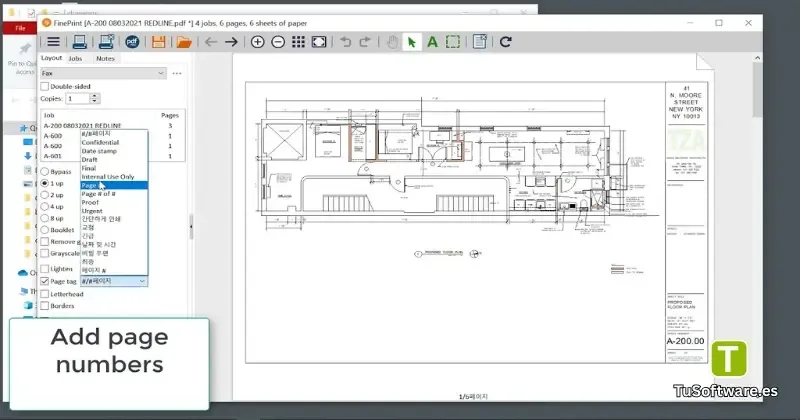Click the orange Open folder icon
Screen dimensions: 800x420
(x=184, y=42)
